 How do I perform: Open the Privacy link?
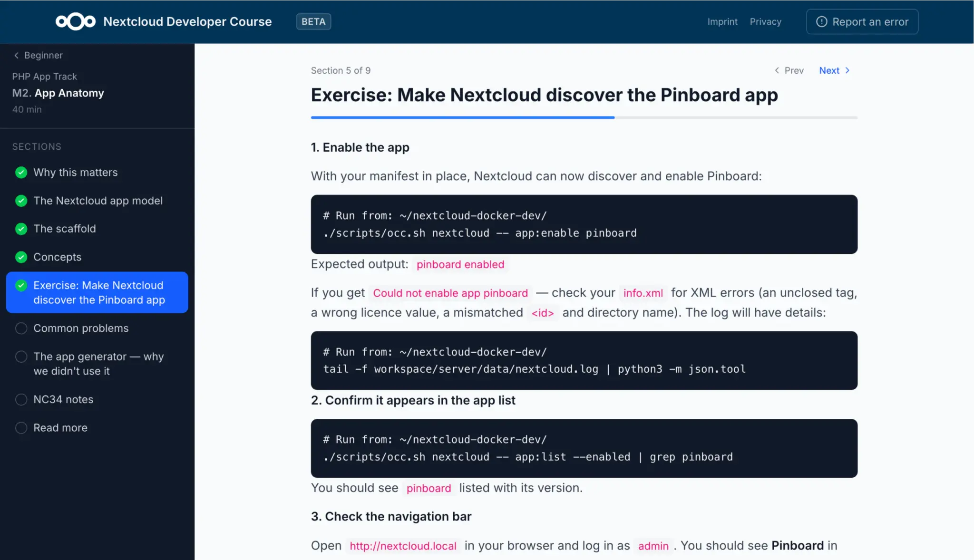click(x=765, y=21)
